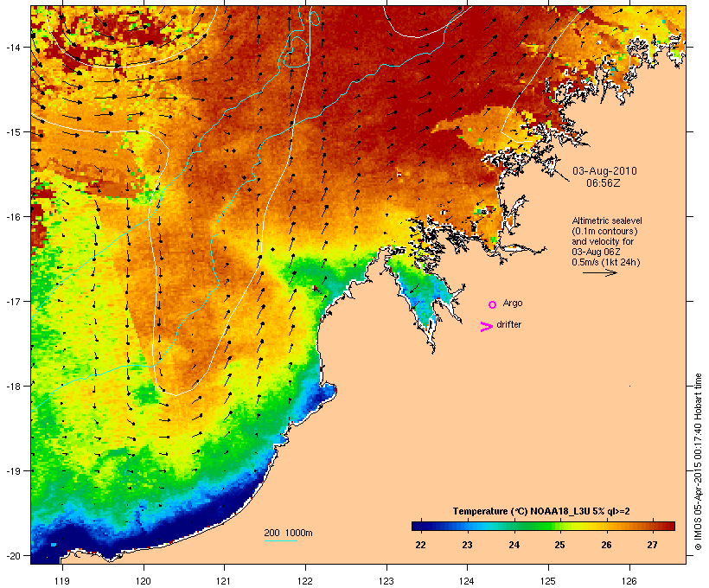Click the latitude axis label '-16'

(x=12, y=217)
